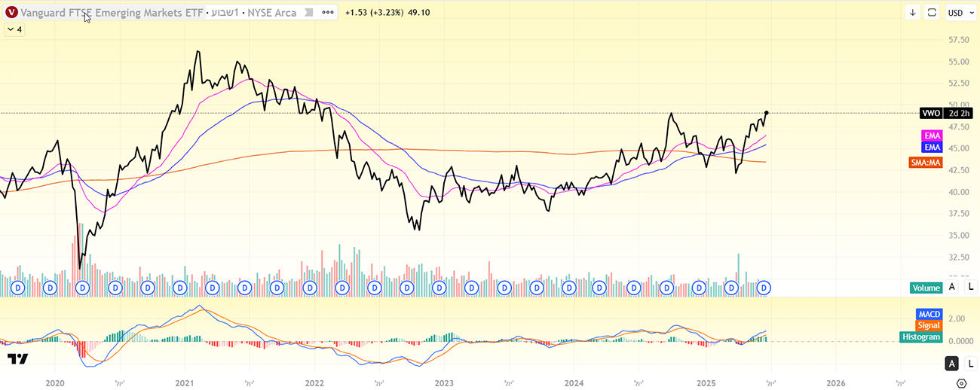This screenshot has width=980, height=390.
Task: Toggle auto scale A in the price pane
Action: (x=952, y=287)
